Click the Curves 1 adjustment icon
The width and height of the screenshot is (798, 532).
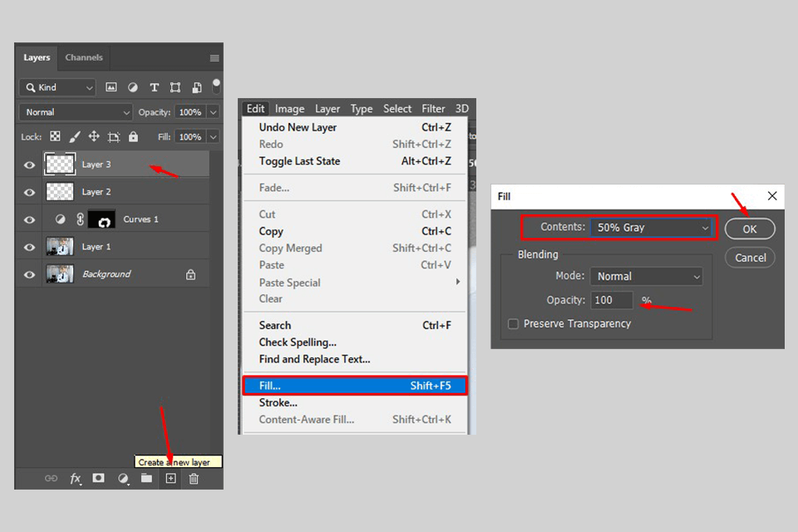[60, 219]
